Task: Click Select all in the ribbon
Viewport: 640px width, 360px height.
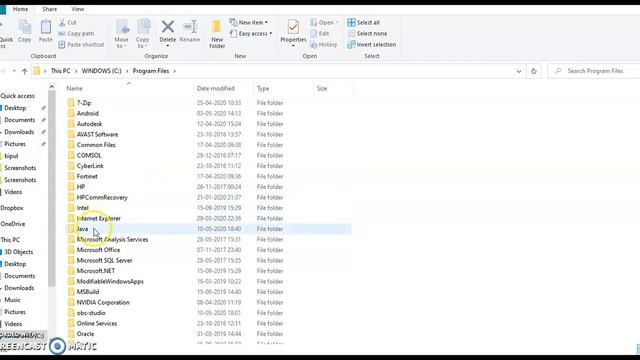Action: click(363, 22)
